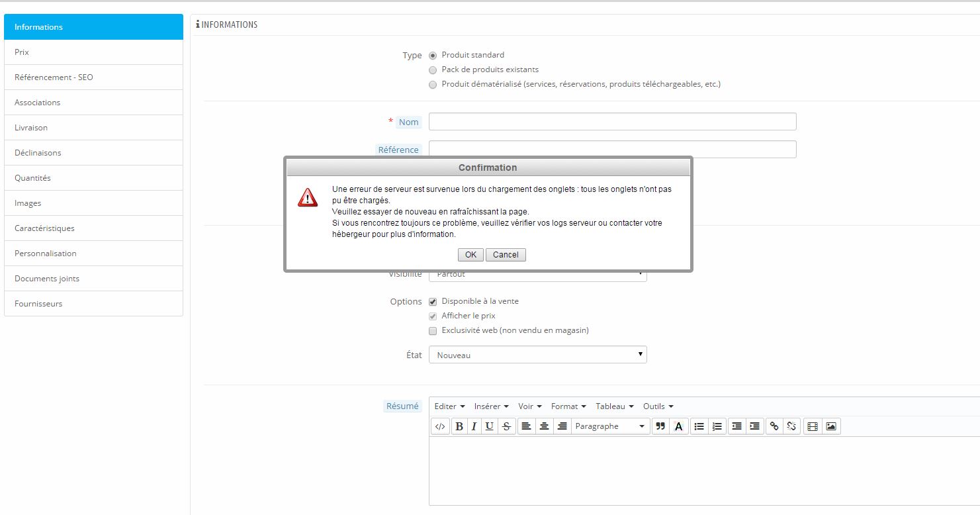Insert a hyperlink with link icon
980x515 pixels.
774,426
